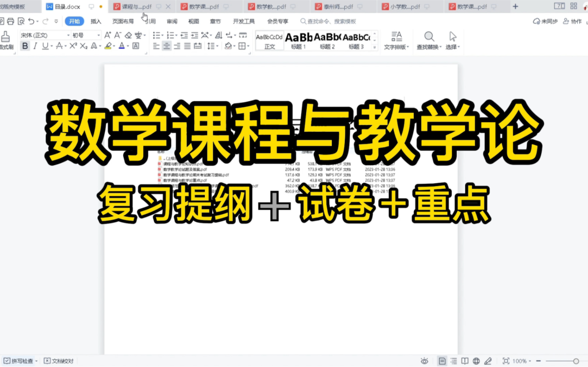The image size is (588, 367).
Task: Decrease paragraph indent
Action: click(184, 35)
